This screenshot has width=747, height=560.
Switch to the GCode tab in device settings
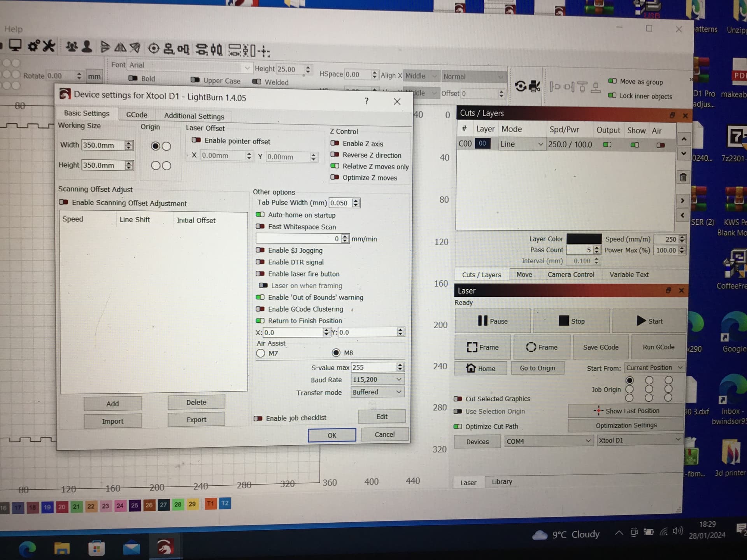(137, 115)
